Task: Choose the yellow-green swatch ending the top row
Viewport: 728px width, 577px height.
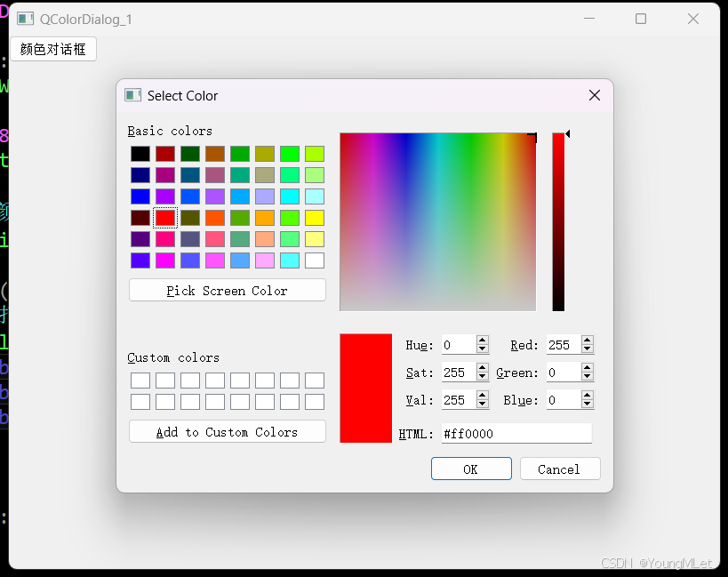Action: pos(315,154)
